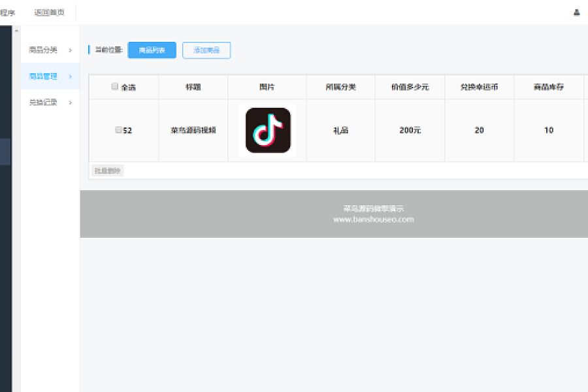
Task: Click the 价值多少元 column header
Action: (x=410, y=87)
